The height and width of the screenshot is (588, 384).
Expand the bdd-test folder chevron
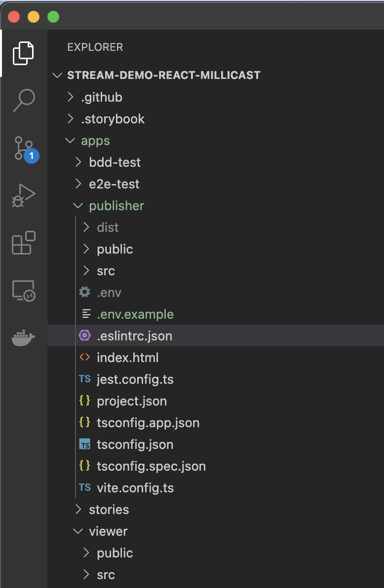coord(78,162)
